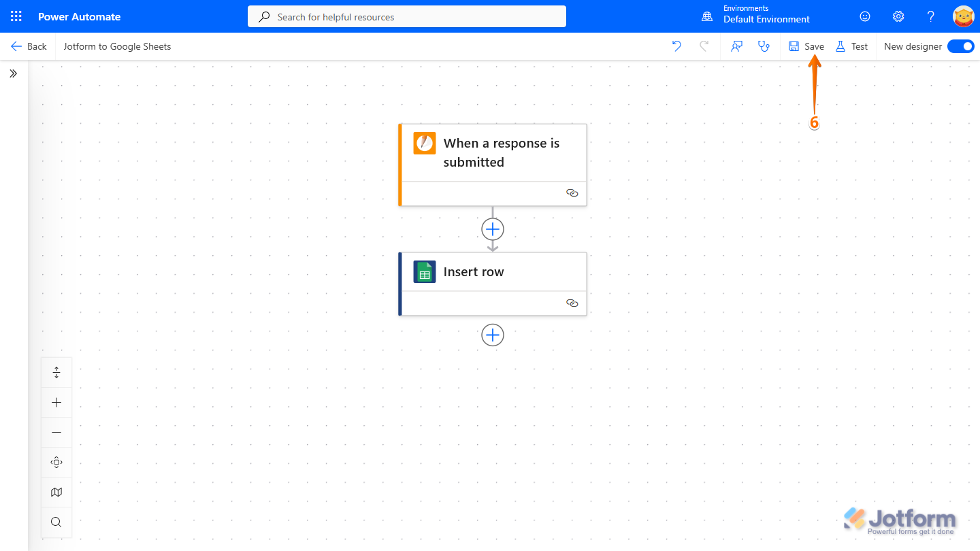980x551 pixels.
Task: Undo the last change
Action: coord(676,46)
